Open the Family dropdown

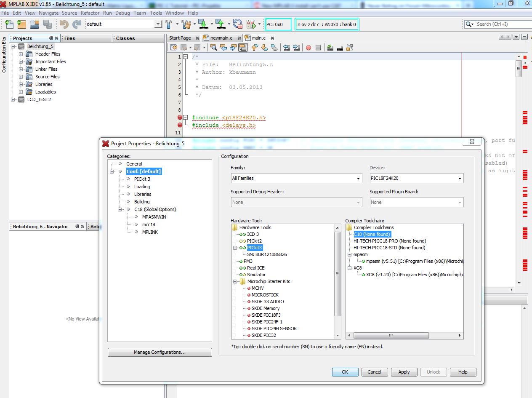pos(359,178)
